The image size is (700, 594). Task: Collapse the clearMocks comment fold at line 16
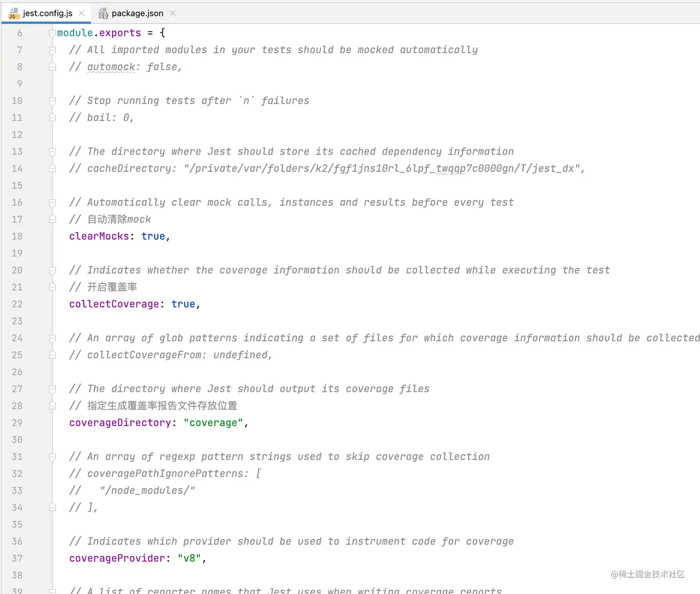pyautogui.click(x=52, y=202)
